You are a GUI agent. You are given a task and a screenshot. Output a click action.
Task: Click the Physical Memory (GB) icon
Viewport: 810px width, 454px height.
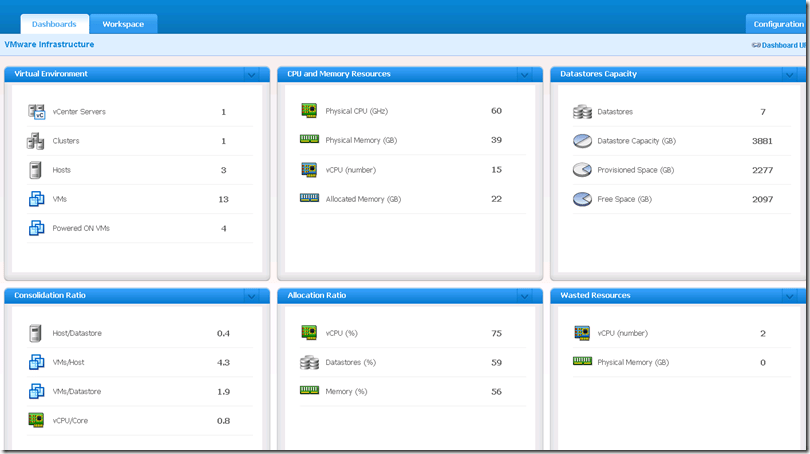309,140
